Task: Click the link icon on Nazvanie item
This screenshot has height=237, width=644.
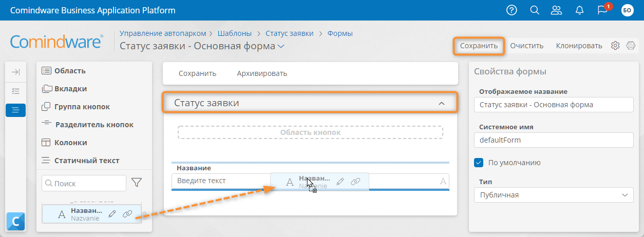Action: tap(127, 214)
